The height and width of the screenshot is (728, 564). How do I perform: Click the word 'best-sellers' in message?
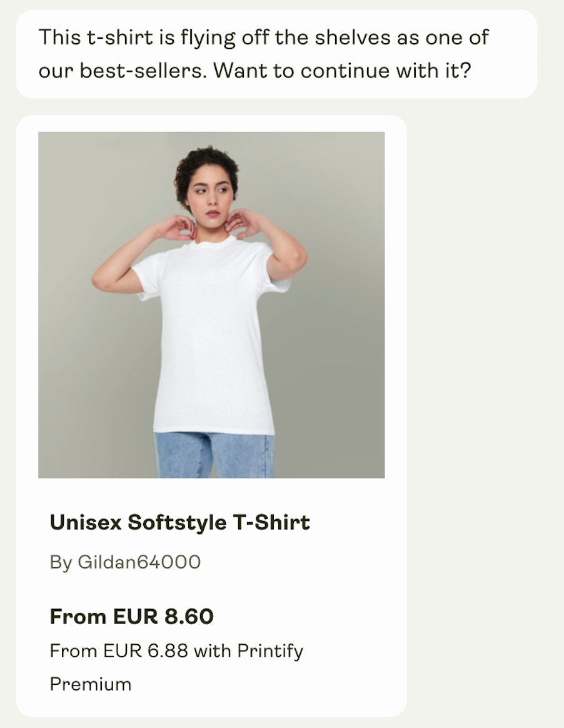point(141,71)
